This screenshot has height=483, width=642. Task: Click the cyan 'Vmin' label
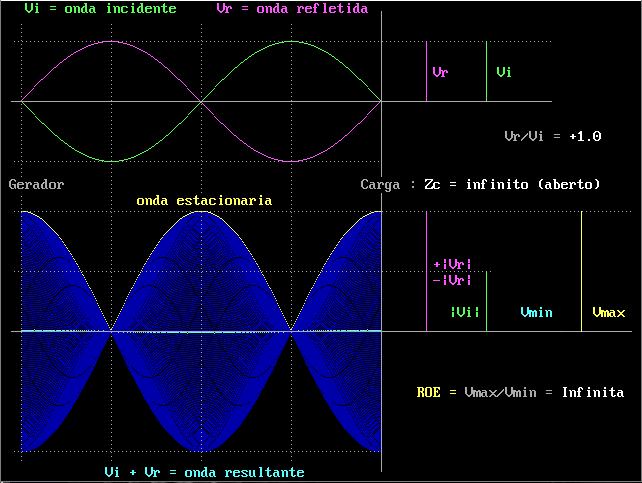point(536,312)
